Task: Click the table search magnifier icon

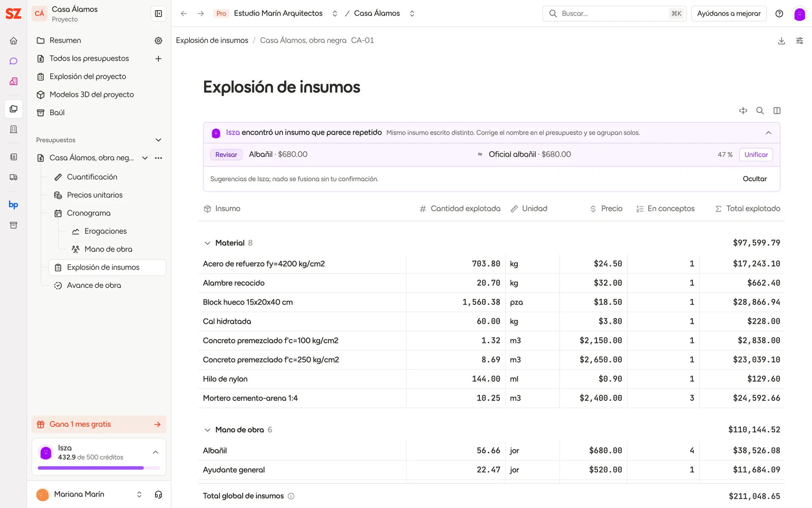Action: coord(760,110)
